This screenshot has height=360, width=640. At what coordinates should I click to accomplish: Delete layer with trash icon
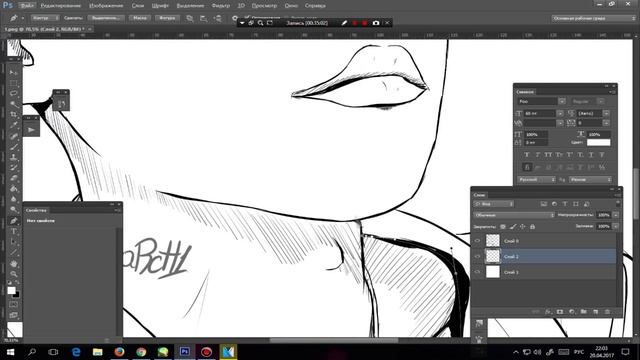point(607,312)
